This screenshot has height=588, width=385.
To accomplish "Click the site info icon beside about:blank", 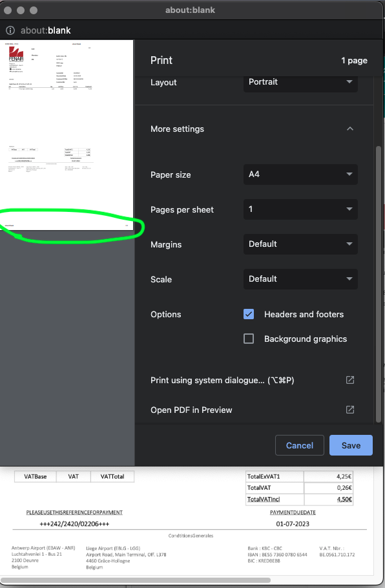I will pos(10,30).
